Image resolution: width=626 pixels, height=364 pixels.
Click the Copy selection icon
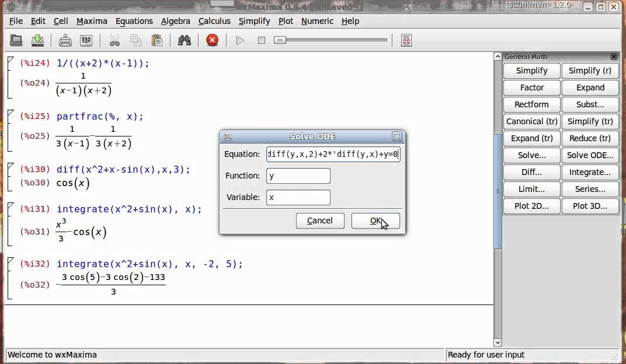click(x=135, y=40)
